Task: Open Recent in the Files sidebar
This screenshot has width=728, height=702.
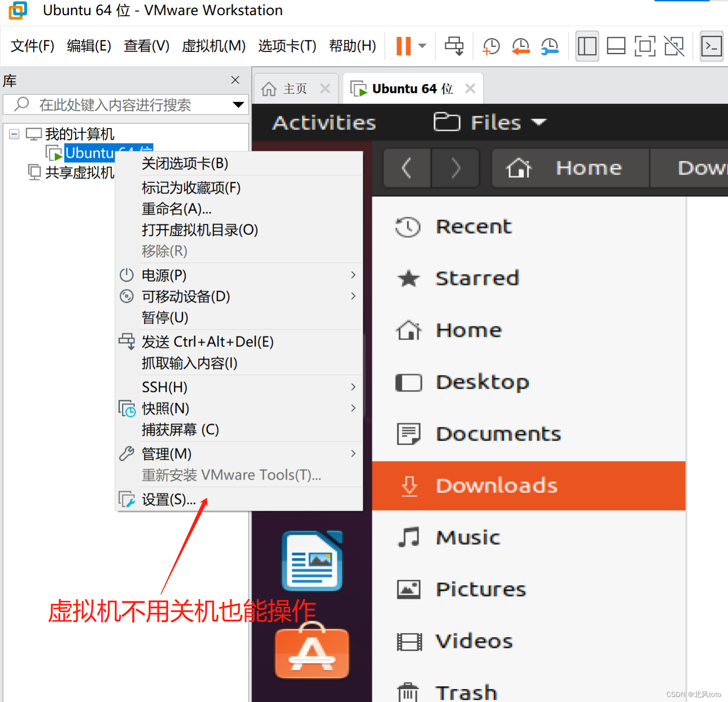Action: 529,226
